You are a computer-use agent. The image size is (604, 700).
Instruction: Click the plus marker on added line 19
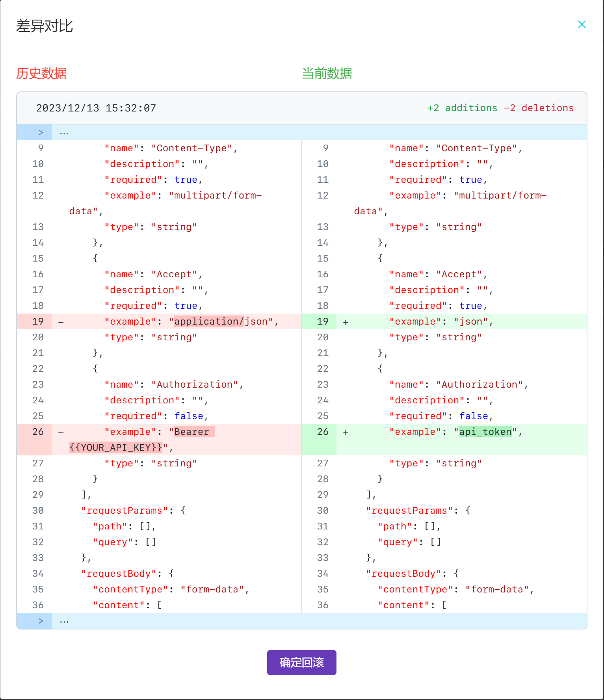[x=346, y=322]
